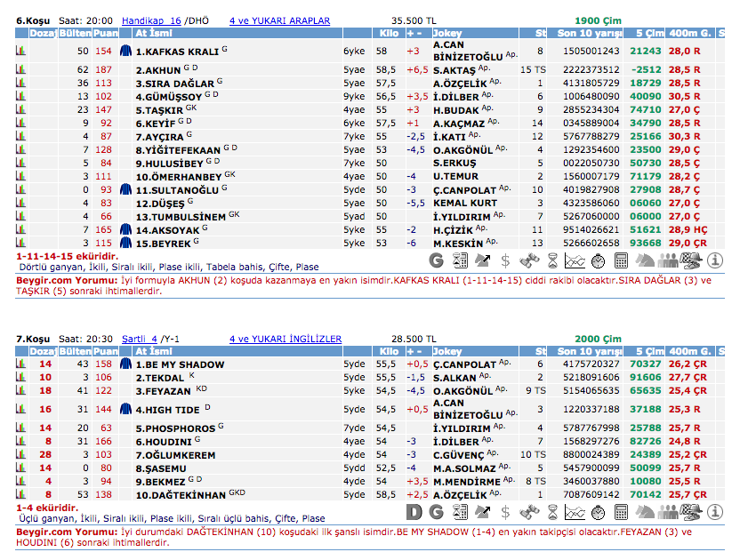
Task: Click the D icon under race 7
Action: point(414,512)
